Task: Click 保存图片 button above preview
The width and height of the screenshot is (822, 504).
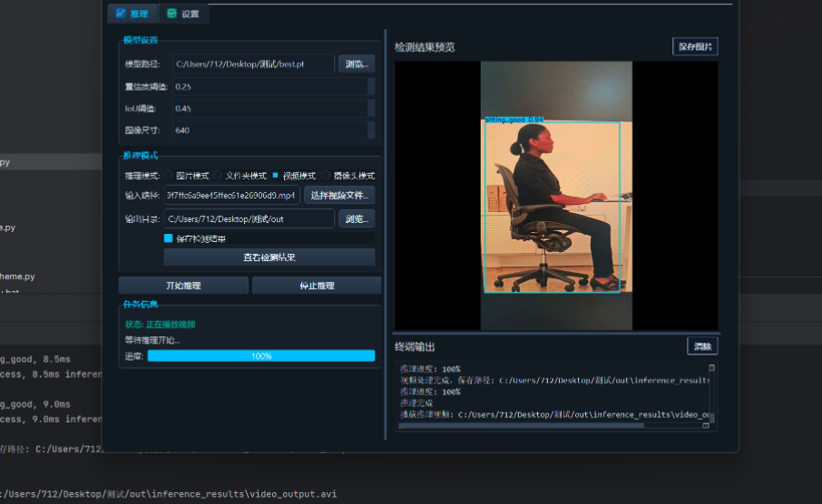Action: (x=695, y=46)
